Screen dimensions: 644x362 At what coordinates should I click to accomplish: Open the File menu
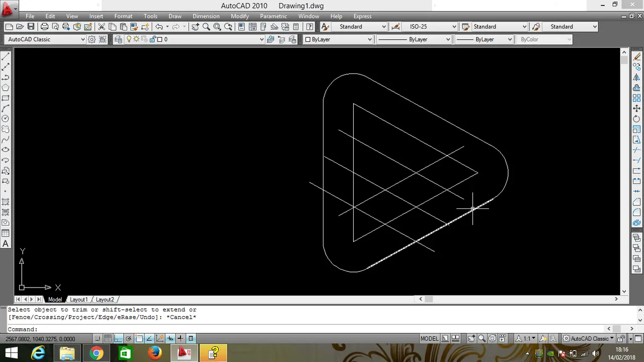30,16
